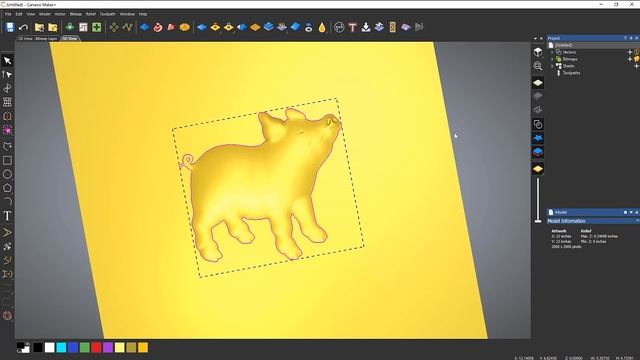This screenshot has width=640, height=360.
Task: Select the Toolpaths item in Project tree
Action: [571, 73]
